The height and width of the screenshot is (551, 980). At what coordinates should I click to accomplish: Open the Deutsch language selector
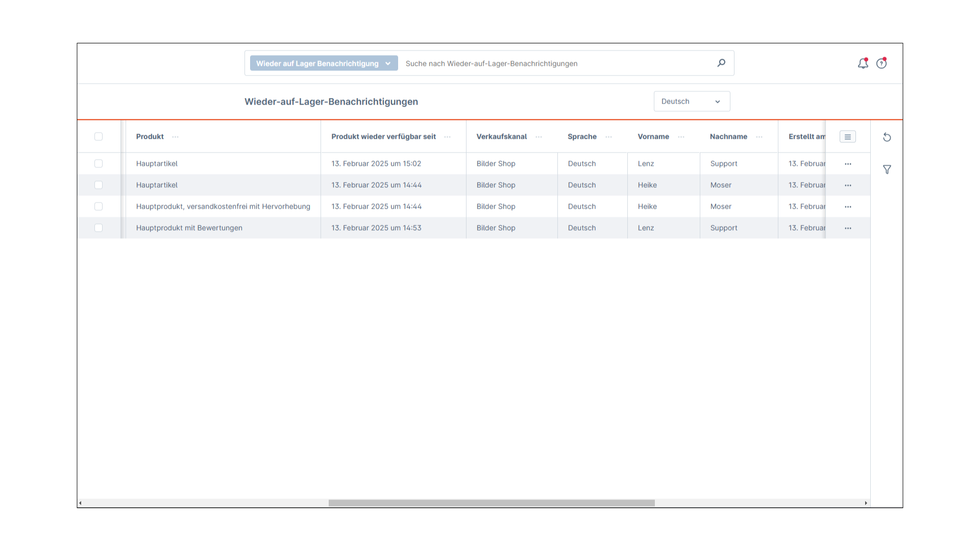692,101
